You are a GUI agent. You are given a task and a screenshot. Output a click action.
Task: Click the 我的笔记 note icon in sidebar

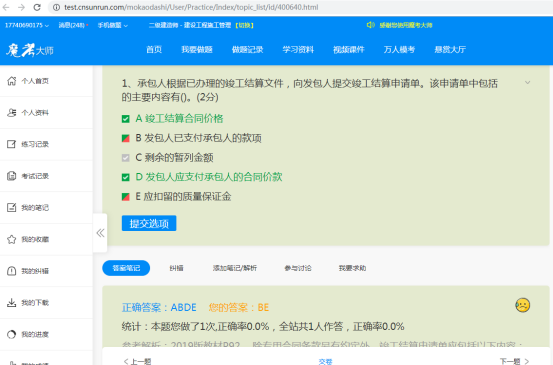[12, 207]
